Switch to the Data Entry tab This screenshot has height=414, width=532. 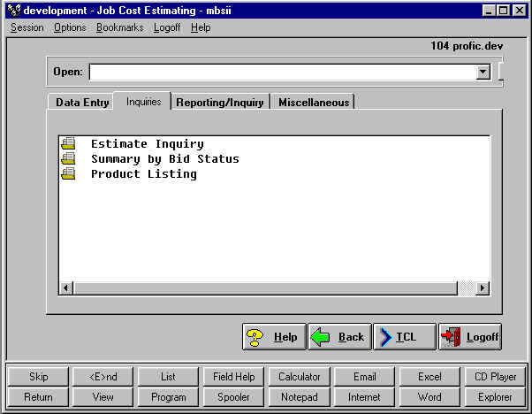pos(82,102)
